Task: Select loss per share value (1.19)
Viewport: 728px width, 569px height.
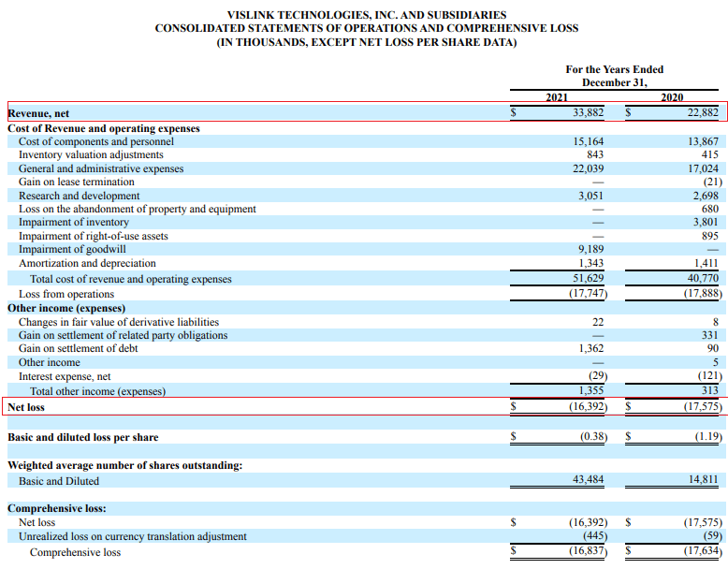Action: [x=708, y=437]
